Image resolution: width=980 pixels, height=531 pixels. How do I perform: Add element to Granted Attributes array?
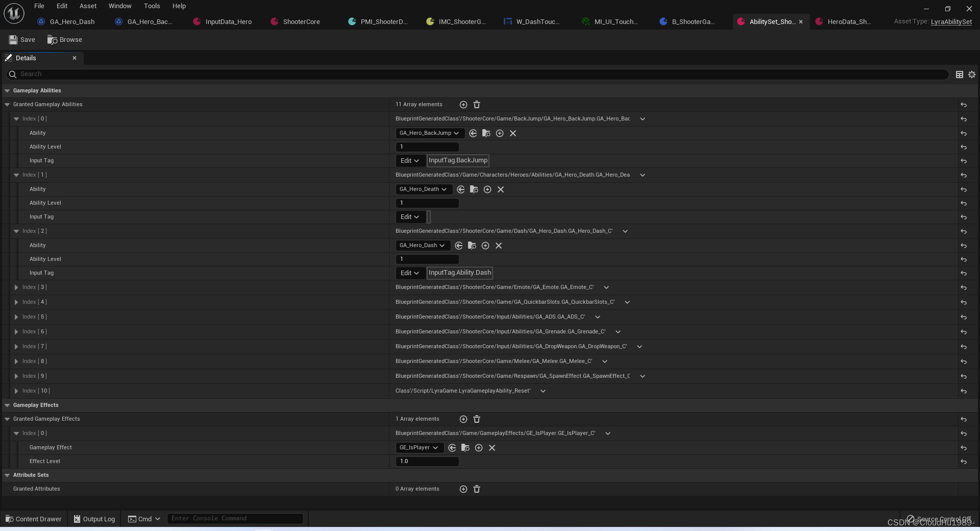463,489
